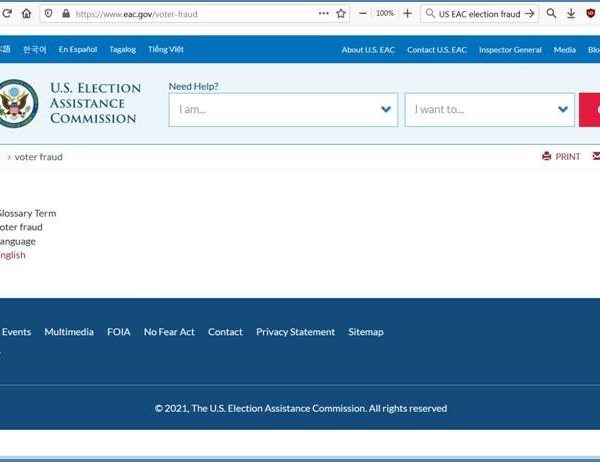Bookmark this page with the star icon

[341, 14]
